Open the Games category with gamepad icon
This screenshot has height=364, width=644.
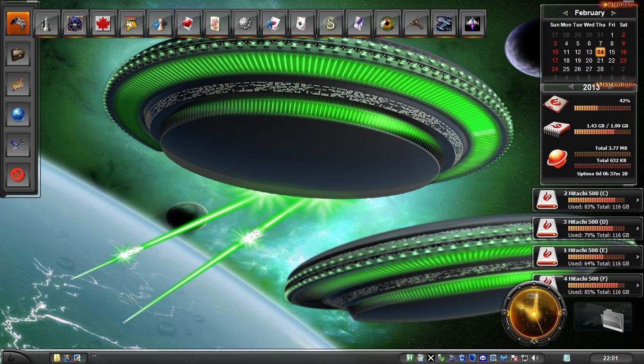tap(18, 24)
